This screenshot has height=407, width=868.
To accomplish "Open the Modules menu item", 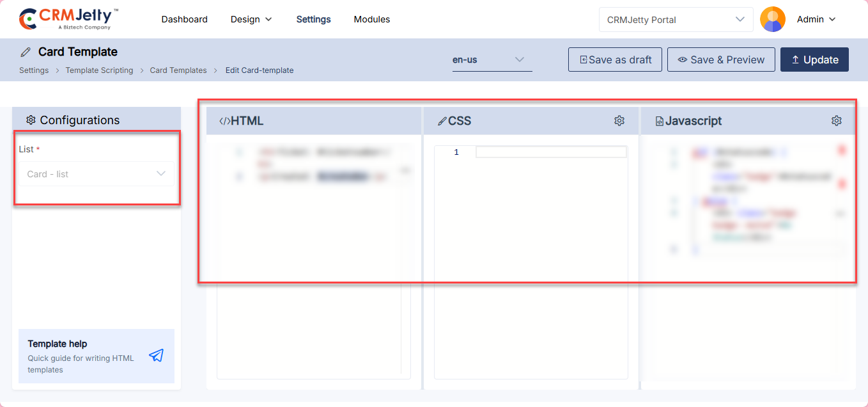I will (x=371, y=19).
